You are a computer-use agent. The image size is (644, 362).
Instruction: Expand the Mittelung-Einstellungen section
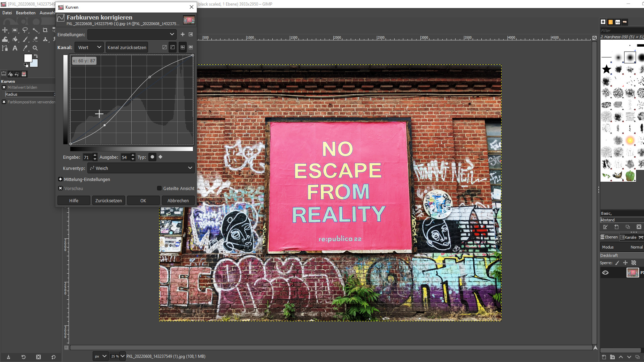pyautogui.click(x=60, y=179)
